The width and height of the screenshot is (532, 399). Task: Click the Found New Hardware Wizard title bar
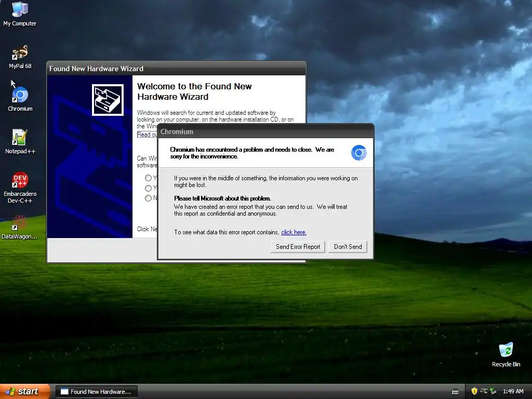click(176, 69)
